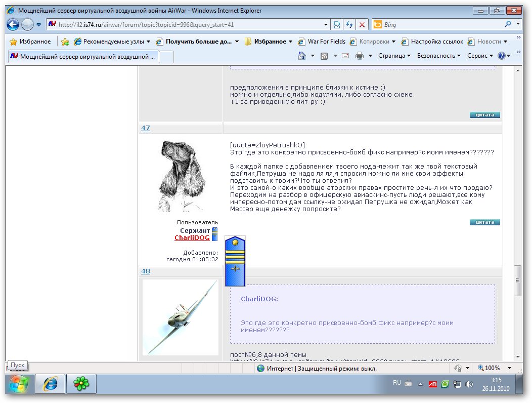This screenshot has height=403, width=532.
Task: Open post number 47 link
Action: (146, 128)
